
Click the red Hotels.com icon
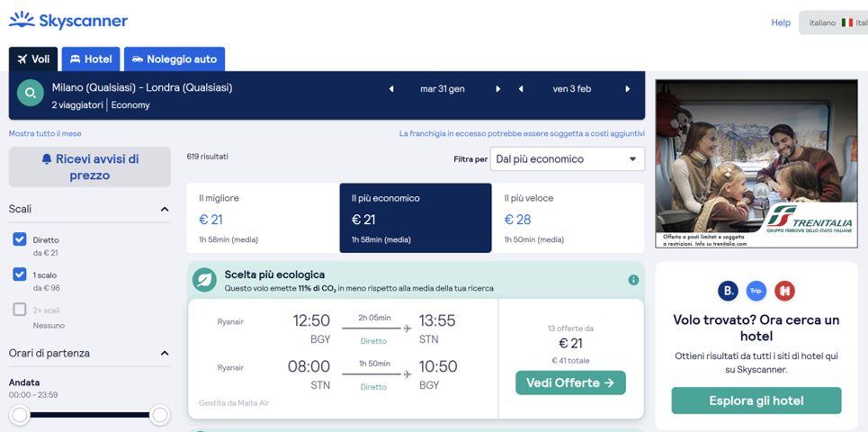(784, 291)
